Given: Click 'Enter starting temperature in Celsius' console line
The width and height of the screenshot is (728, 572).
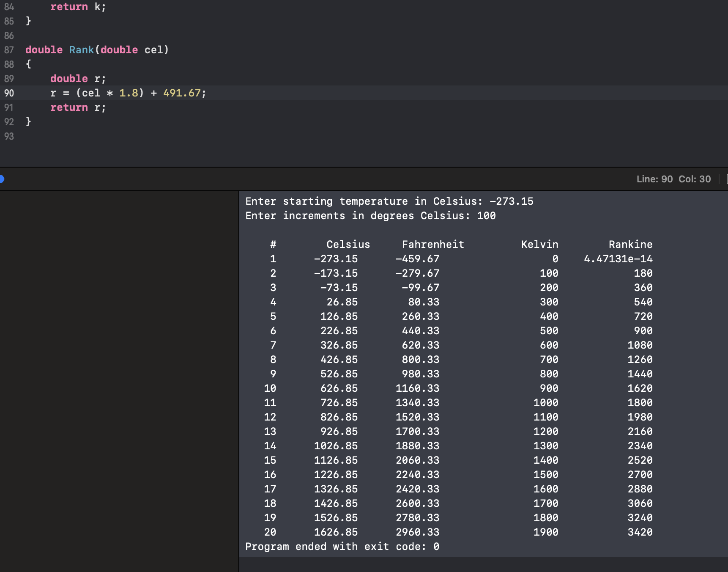Looking at the screenshot, I should click(389, 201).
